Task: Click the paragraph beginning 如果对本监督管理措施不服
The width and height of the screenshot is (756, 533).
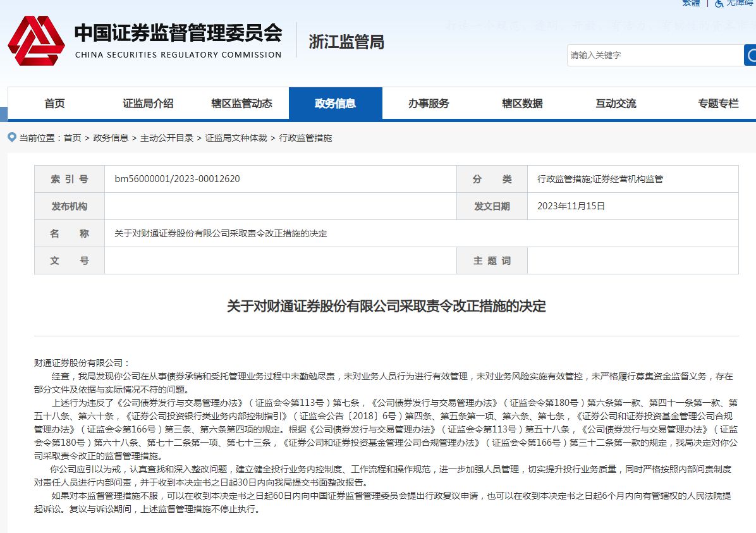Action: click(x=383, y=502)
